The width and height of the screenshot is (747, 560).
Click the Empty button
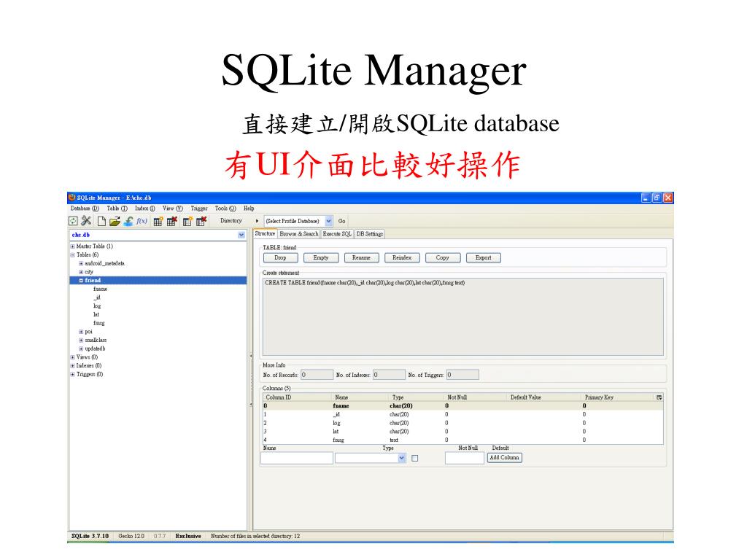tap(321, 258)
